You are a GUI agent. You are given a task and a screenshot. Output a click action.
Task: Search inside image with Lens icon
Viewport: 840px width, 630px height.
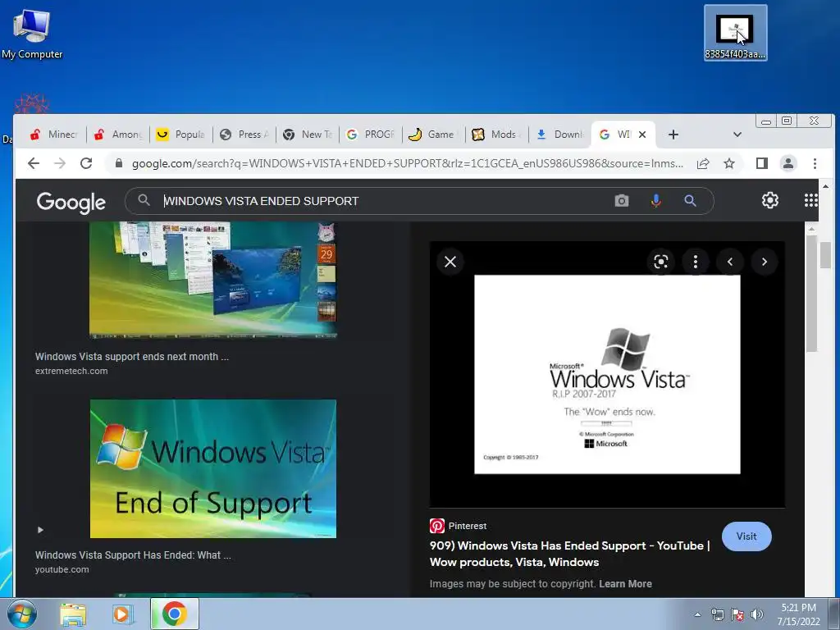661,262
